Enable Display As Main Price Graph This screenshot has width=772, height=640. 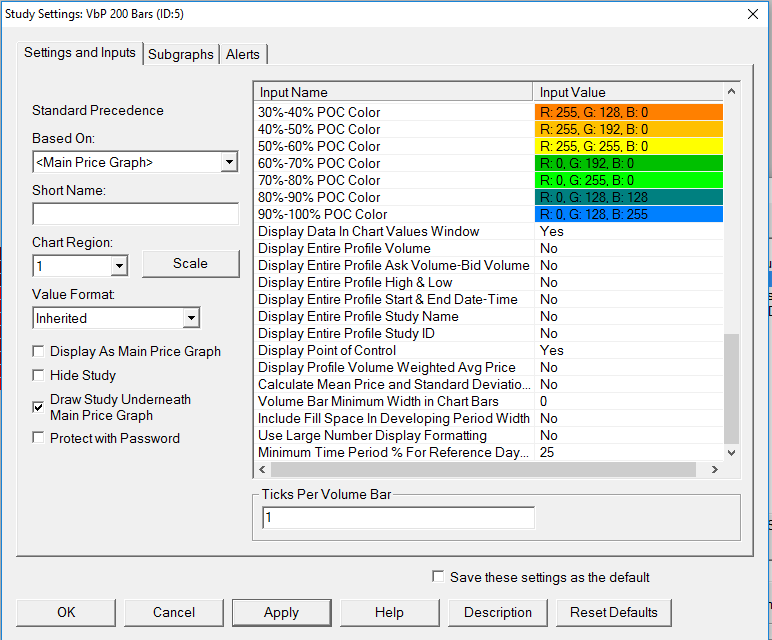[x=39, y=351]
